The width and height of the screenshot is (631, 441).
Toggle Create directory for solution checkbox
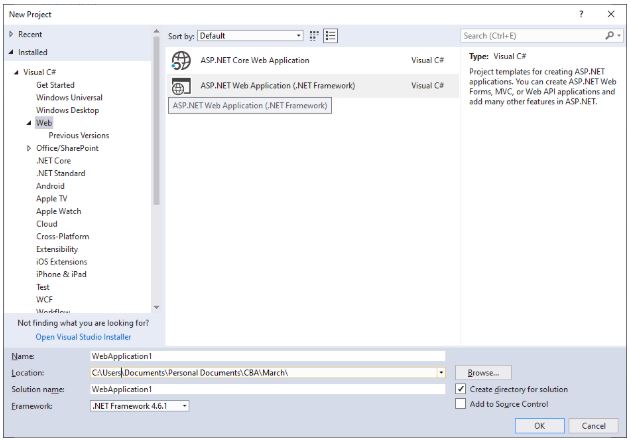point(460,389)
